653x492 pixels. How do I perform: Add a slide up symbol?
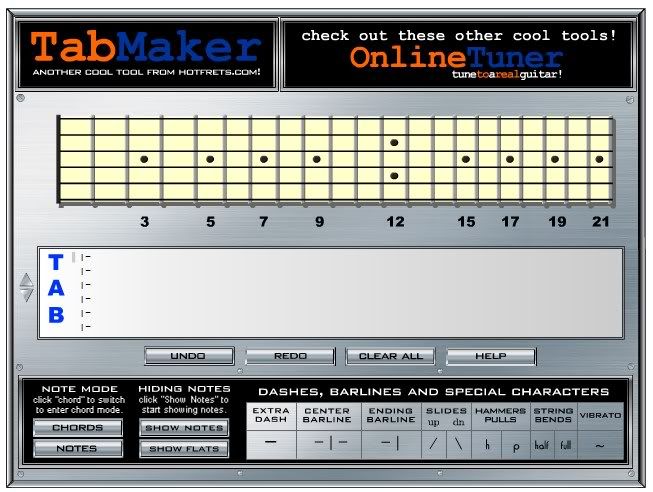(434, 445)
